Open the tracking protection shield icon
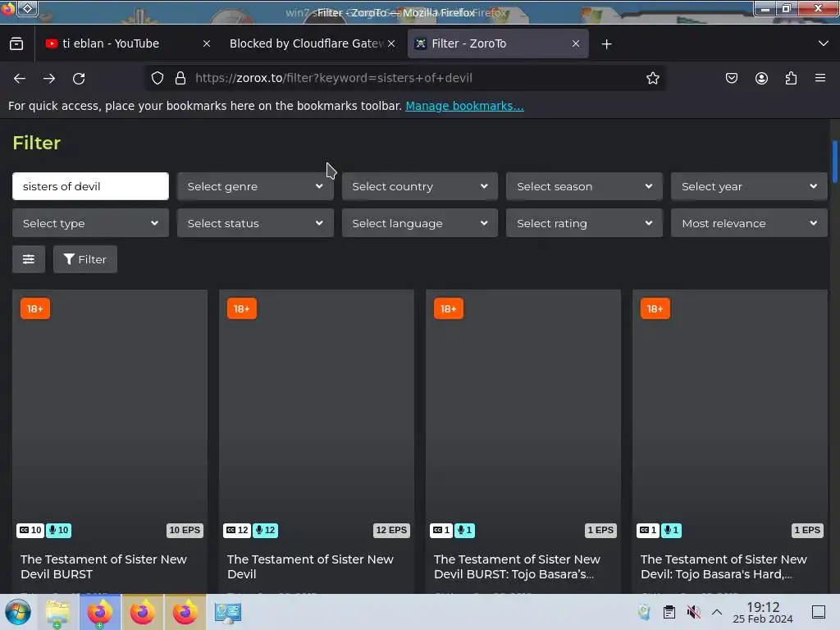 click(157, 78)
